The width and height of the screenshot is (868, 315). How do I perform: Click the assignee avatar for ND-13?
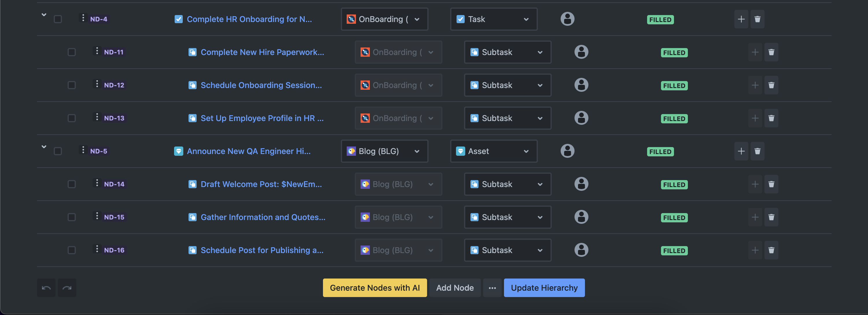pyautogui.click(x=581, y=118)
